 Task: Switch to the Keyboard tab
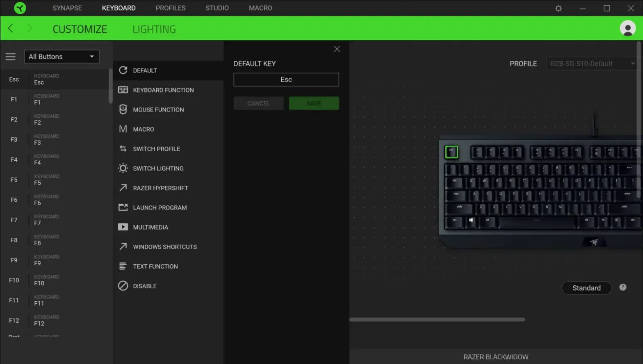pos(119,8)
